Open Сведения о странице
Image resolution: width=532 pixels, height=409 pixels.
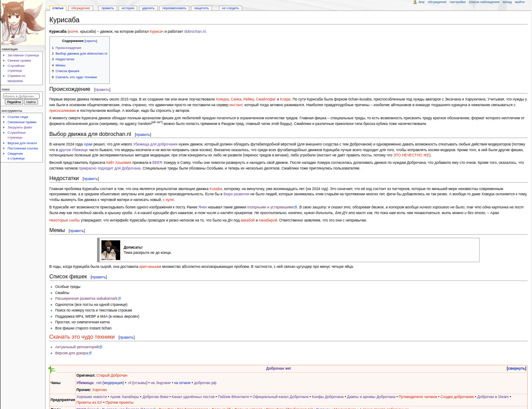(16, 156)
